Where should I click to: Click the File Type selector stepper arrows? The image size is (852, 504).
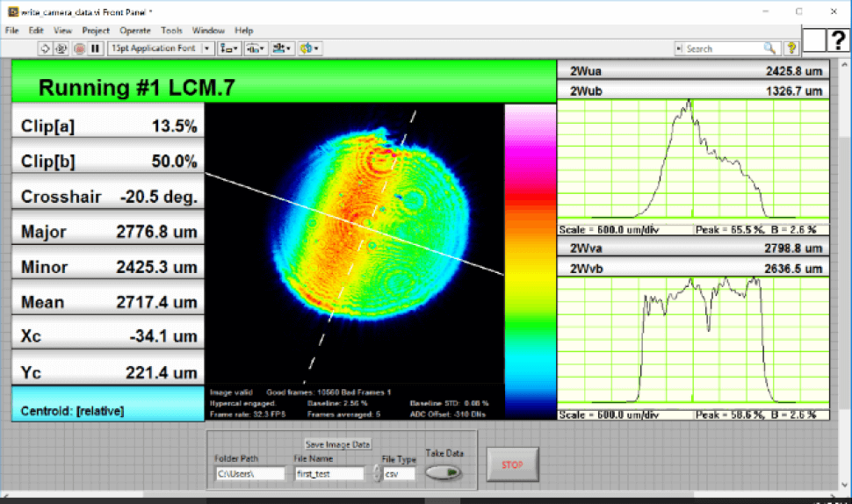[x=378, y=473]
